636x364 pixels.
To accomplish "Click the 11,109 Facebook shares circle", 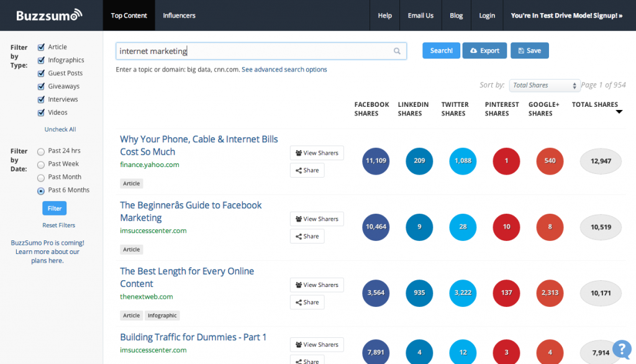I will pos(376,161).
